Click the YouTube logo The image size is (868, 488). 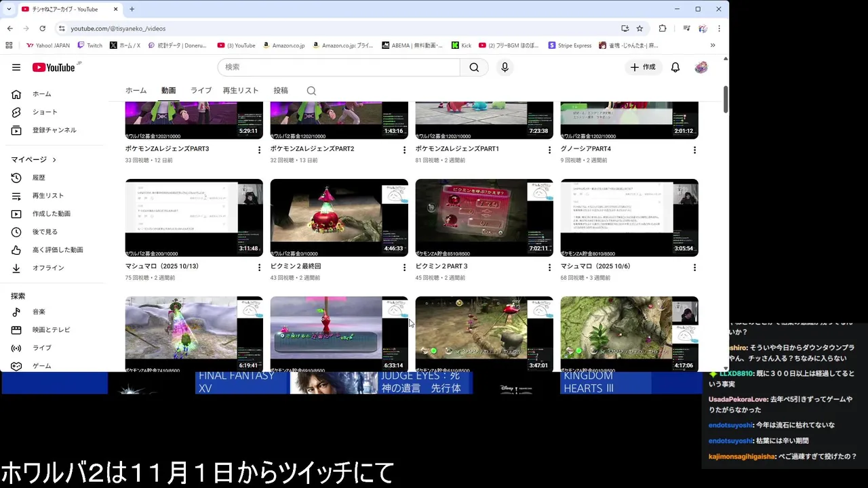click(x=53, y=67)
